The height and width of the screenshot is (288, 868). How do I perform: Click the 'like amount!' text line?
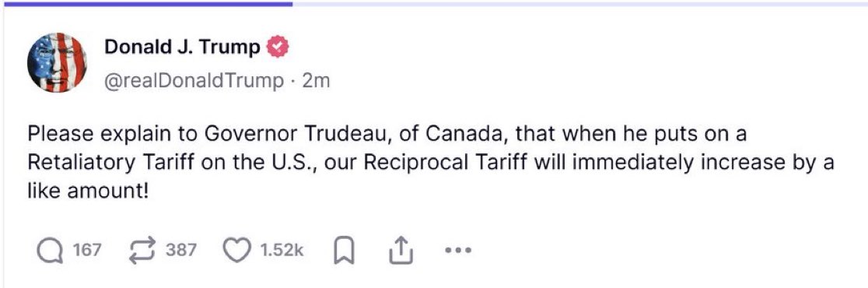pos(89,192)
